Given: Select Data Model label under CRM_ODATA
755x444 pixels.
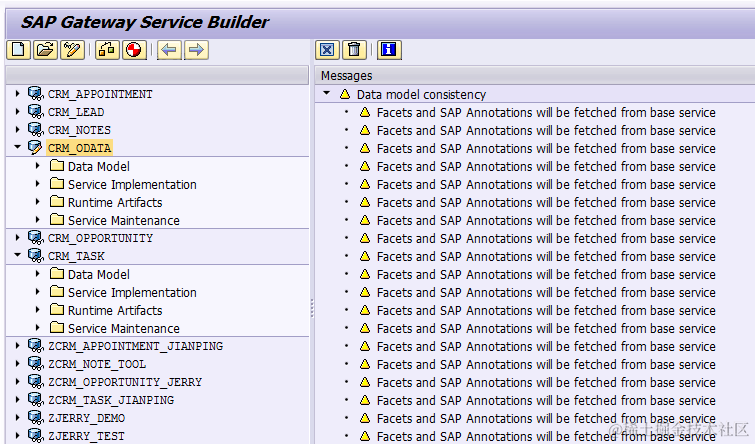Looking at the screenshot, I should tap(99, 166).
